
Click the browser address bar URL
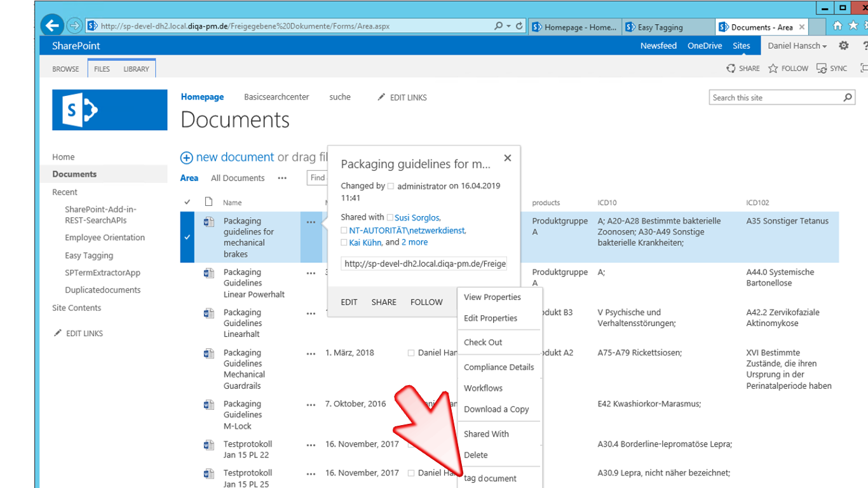tap(245, 26)
